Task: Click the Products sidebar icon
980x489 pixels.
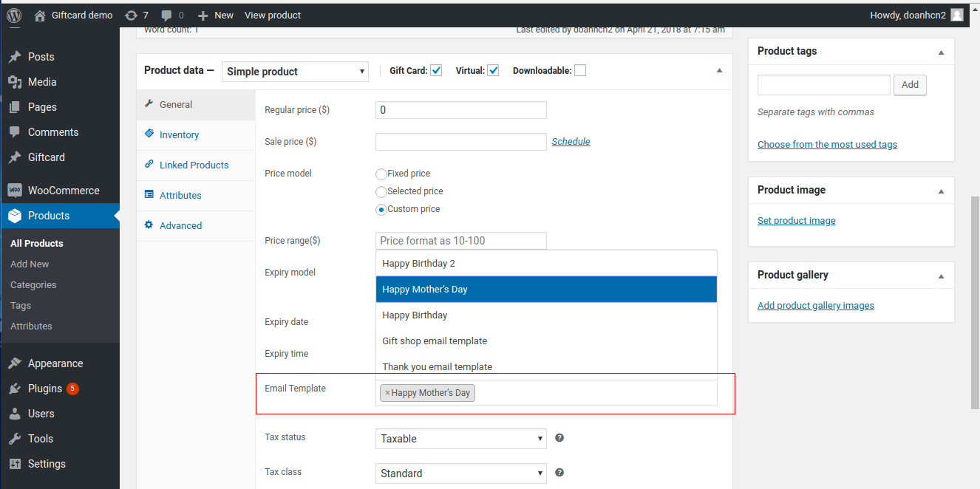Action: pyautogui.click(x=16, y=215)
